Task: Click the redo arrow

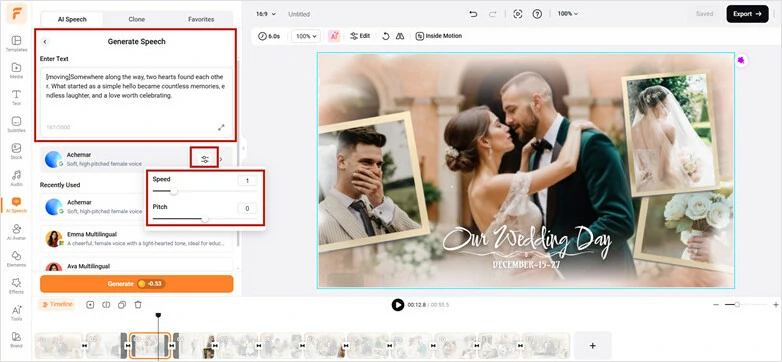Action: tap(493, 14)
